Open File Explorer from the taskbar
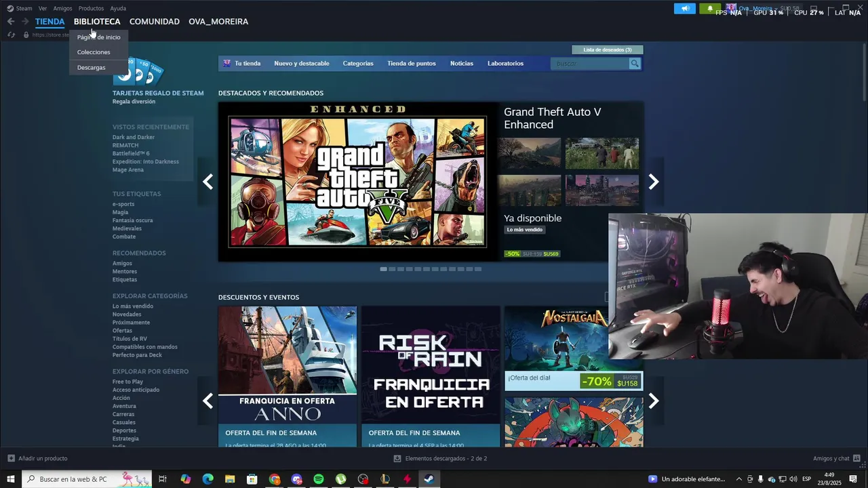 pos(230,479)
